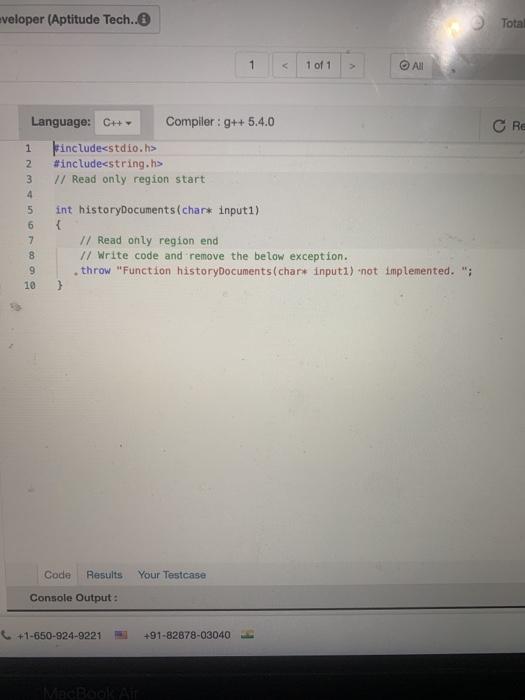This screenshot has height=700, width=525.
Task: Go to next question arrow
Action: (x=352, y=66)
